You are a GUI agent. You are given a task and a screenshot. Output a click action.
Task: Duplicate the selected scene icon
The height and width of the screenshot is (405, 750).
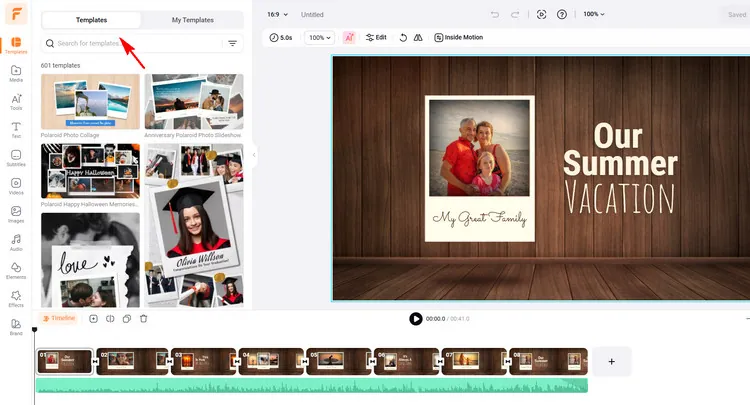coord(127,318)
